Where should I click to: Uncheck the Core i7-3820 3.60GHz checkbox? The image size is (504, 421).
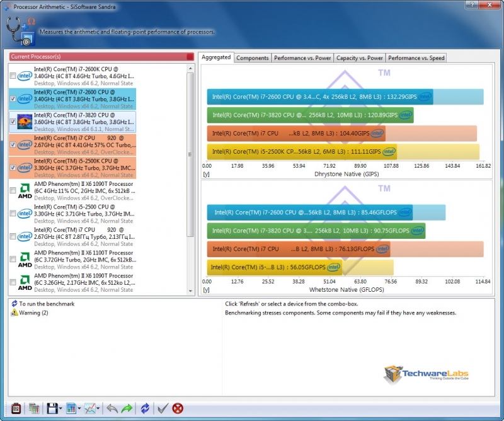pyautogui.click(x=13, y=122)
